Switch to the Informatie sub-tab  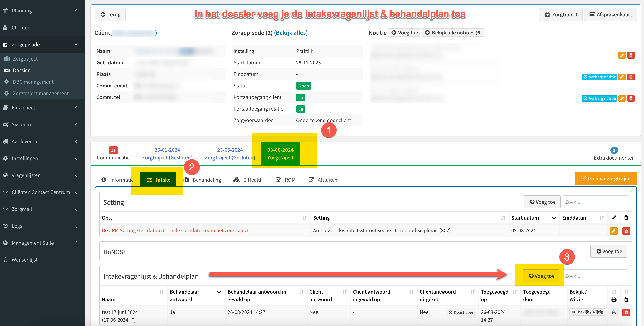pos(117,180)
